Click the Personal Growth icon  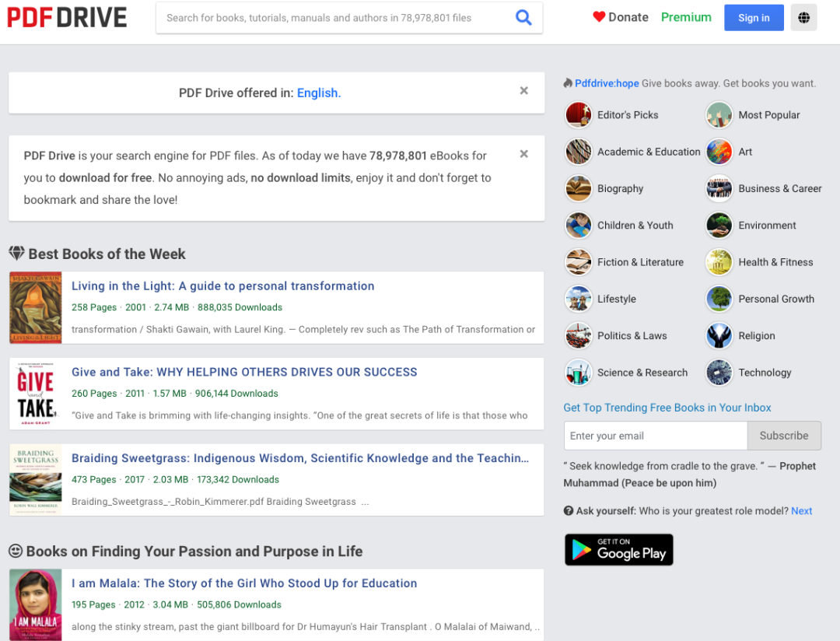[719, 299]
